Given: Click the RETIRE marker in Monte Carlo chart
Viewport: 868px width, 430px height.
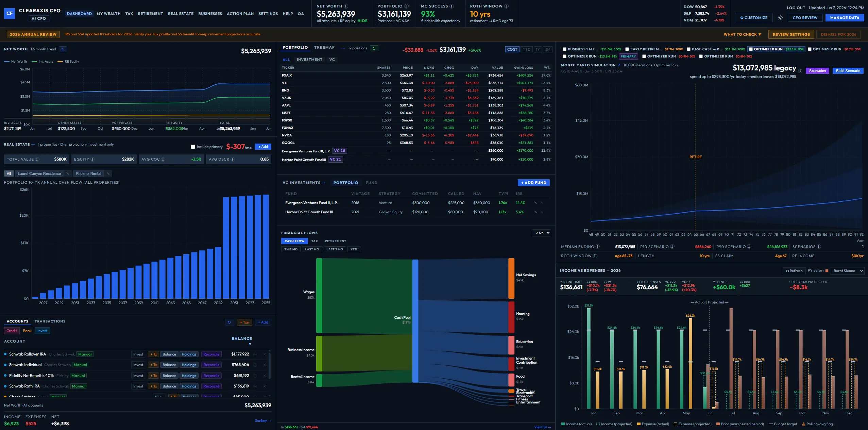Looking at the screenshot, I should 695,157.
